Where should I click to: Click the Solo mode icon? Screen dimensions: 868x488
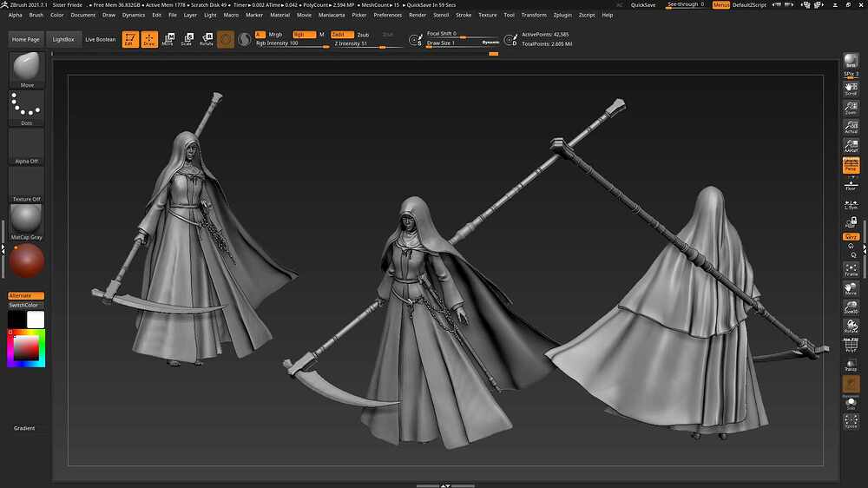851,403
